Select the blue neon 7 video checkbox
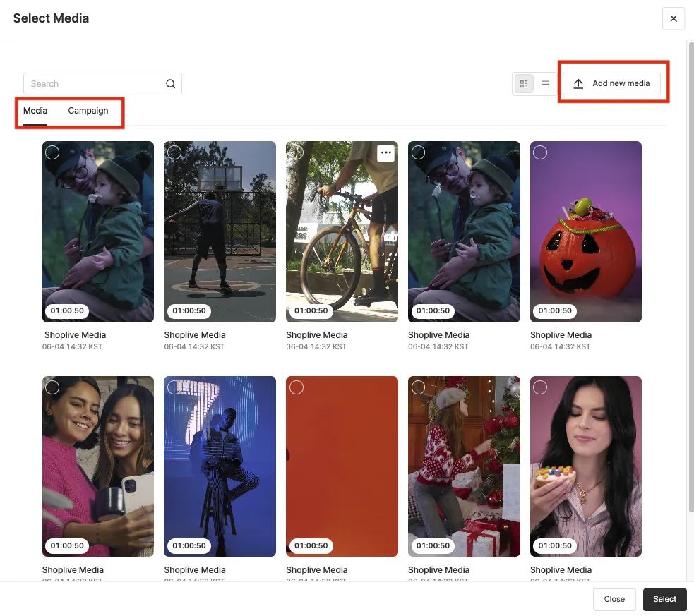Screen dimensions: 694x616 [x=174, y=387]
